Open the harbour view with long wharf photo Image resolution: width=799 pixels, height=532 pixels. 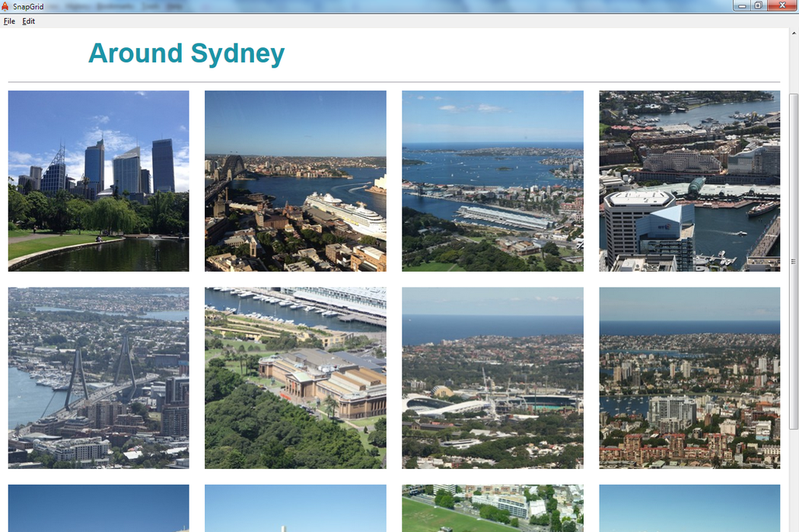click(492, 181)
